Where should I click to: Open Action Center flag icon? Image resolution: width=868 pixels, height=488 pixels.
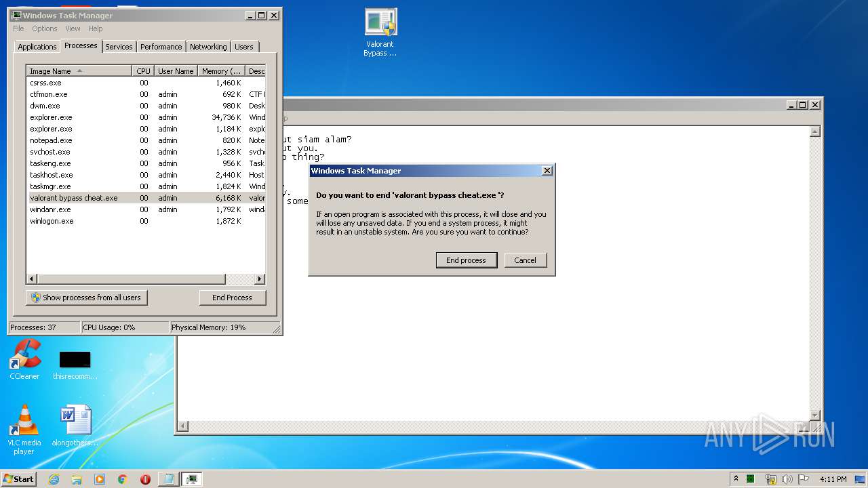click(804, 479)
